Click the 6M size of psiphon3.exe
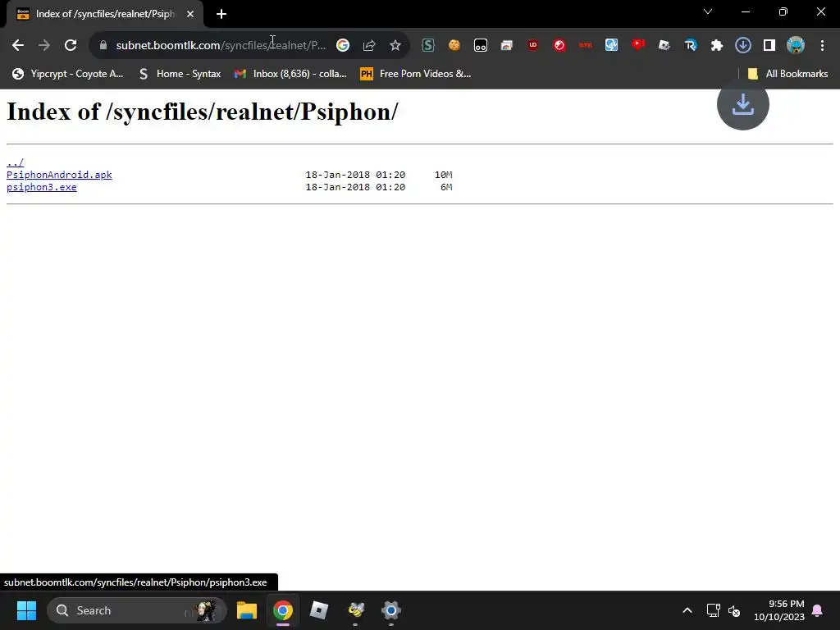Image resolution: width=840 pixels, height=630 pixels. click(446, 187)
